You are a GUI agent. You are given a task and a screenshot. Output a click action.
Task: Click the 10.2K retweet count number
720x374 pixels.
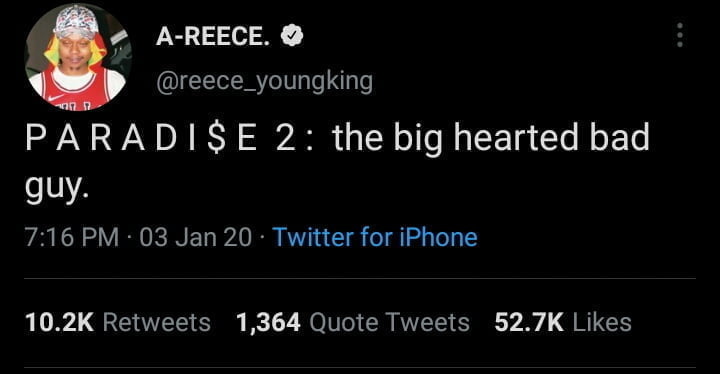pos(60,322)
